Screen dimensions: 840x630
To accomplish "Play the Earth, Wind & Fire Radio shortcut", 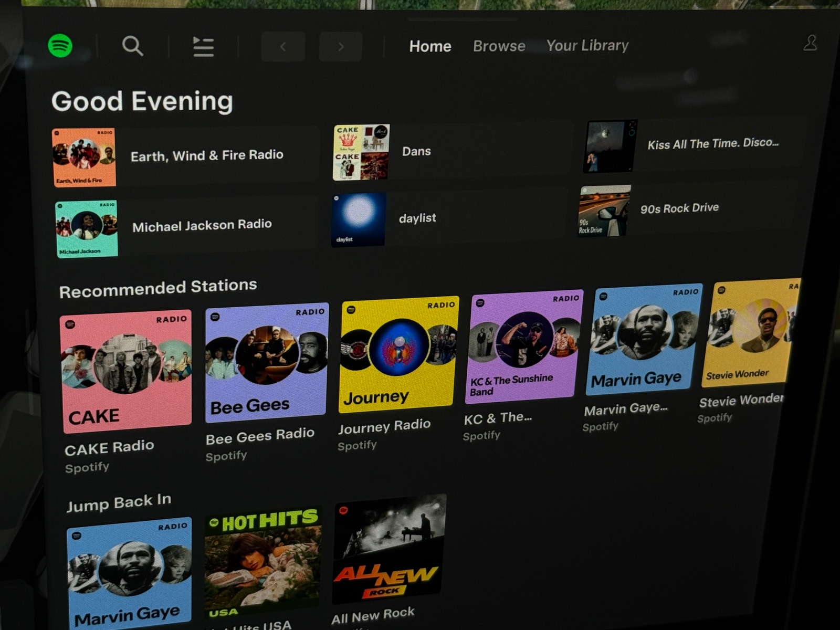I will tap(185, 156).
